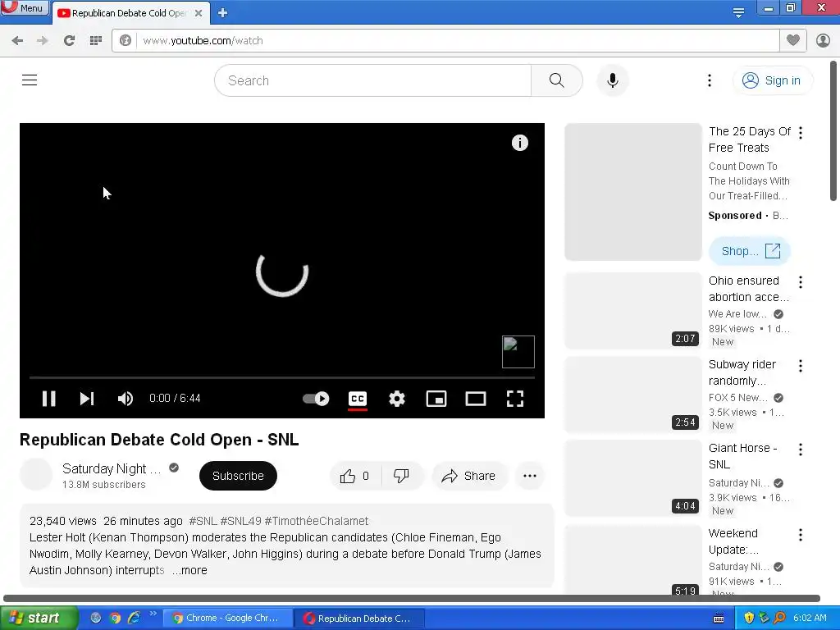The height and width of the screenshot is (630, 840).
Task: Open Opera account profile icon
Action: click(823, 40)
